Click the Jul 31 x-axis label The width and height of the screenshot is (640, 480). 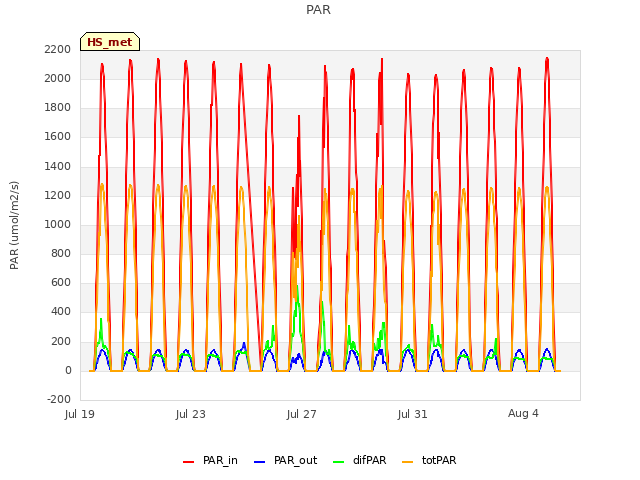(x=413, y=414)
